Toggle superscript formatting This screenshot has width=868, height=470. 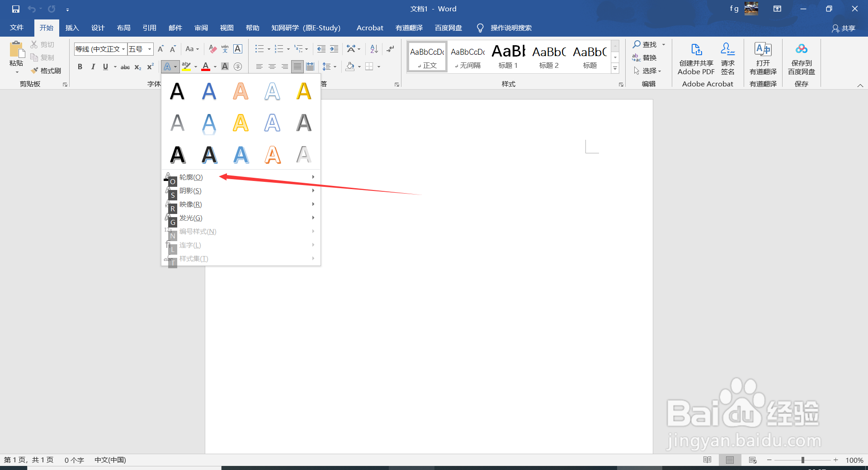click(151, 66)
